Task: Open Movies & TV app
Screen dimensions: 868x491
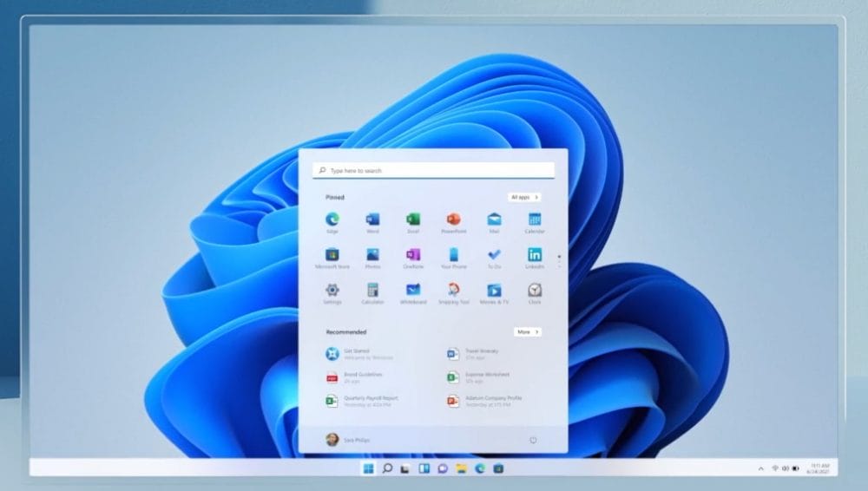Action: click(x=494, y=293)
